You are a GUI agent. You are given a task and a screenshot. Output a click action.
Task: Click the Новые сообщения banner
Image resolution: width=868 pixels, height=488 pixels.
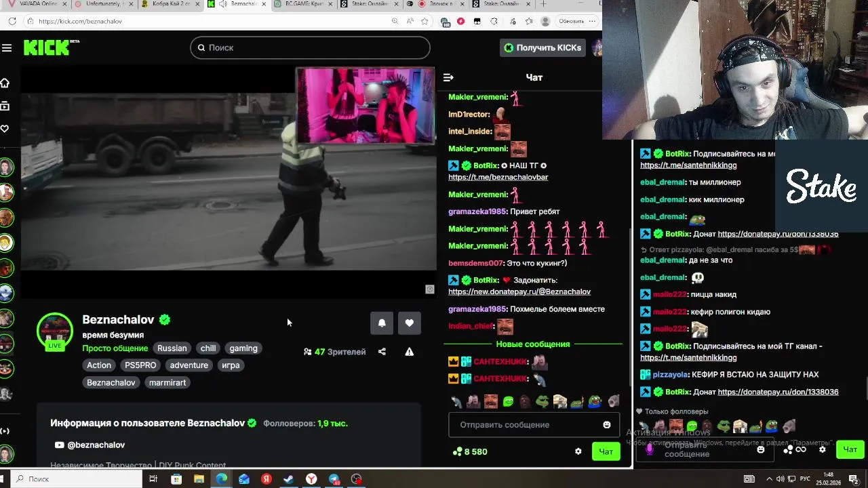533,344
